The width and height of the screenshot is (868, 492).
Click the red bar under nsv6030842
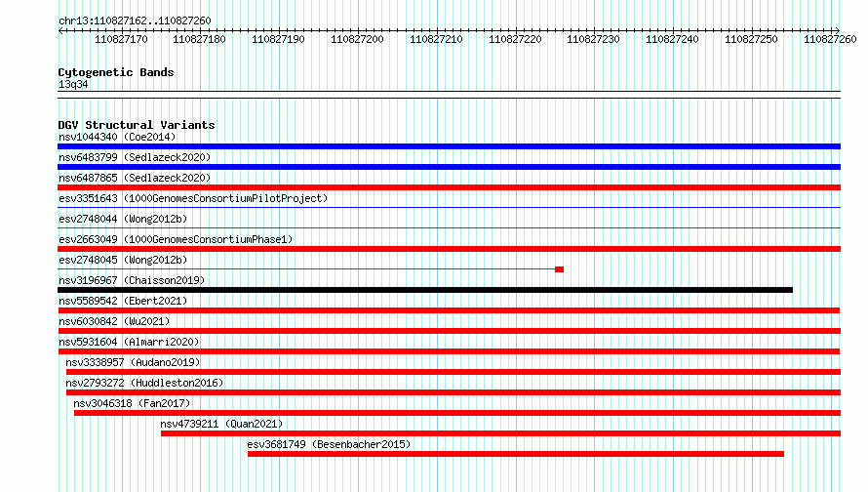click(449, 331)
